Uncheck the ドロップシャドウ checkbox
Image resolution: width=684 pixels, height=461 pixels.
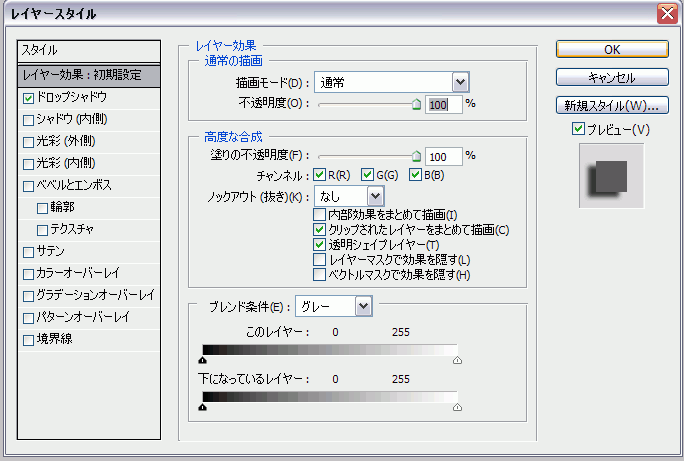point(28,98)
